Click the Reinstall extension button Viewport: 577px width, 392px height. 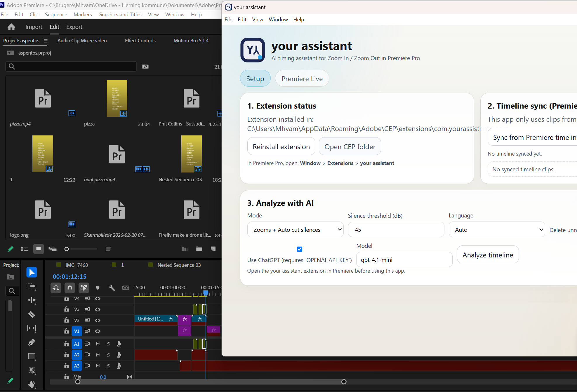pos(281,146)
